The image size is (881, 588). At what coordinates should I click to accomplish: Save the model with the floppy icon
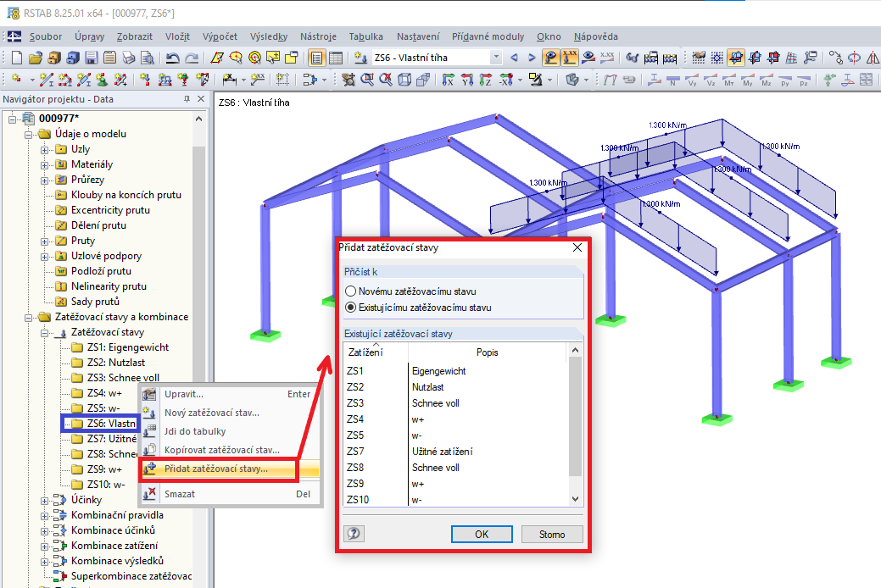[x=92, y=58]
